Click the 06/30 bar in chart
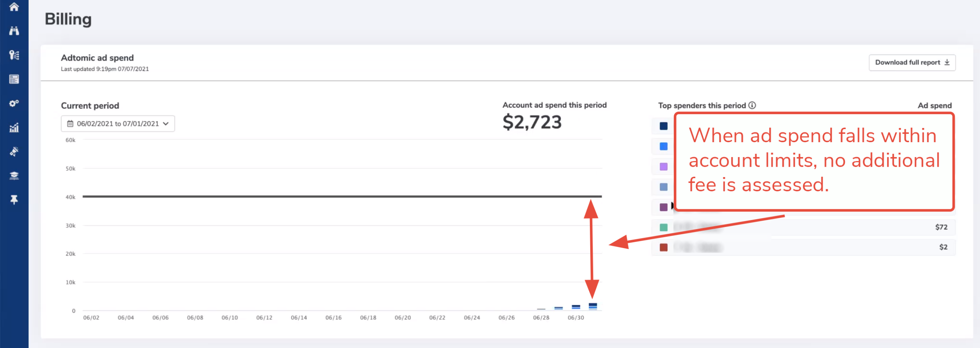Viewport: 980px width, 348px height. coord(593,306)
